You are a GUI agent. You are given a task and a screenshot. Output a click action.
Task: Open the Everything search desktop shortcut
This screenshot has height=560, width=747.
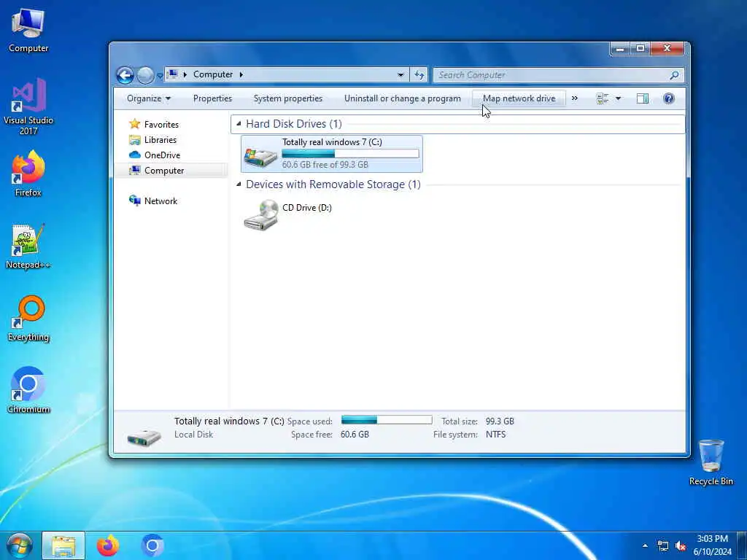(28, 319)
